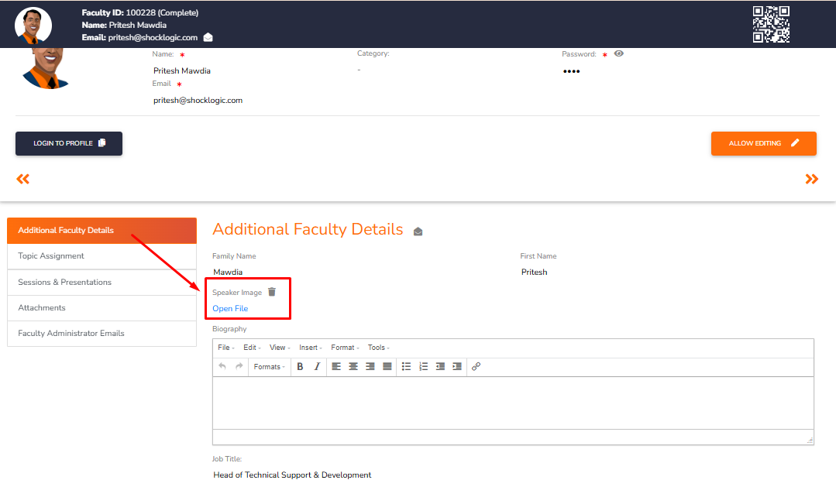Go to previous faculty with left double arrow
Screen dimensions: 836x504
[23, 179]
